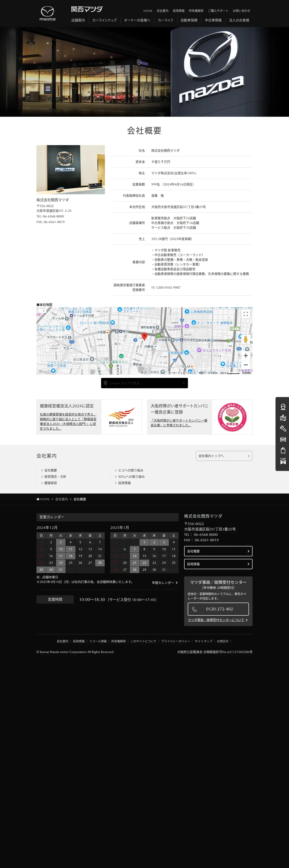Open 法人のお客様 in the main navigation

click(239, 20)
